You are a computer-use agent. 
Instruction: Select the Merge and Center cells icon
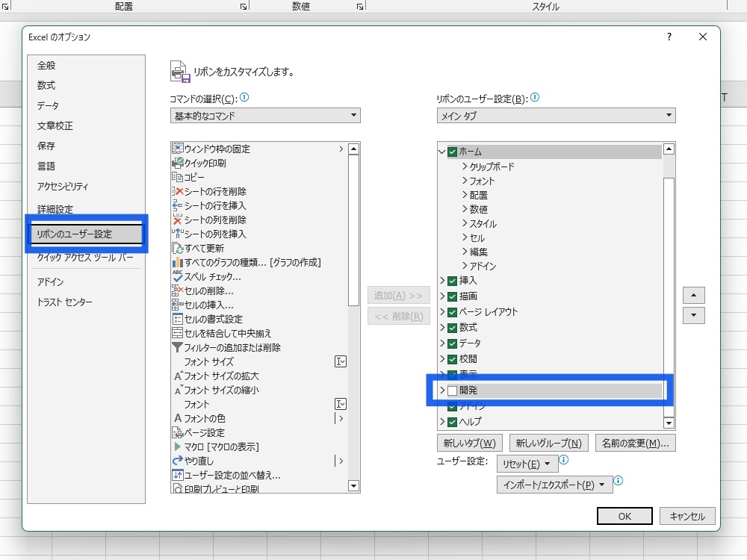click(178, 333)
